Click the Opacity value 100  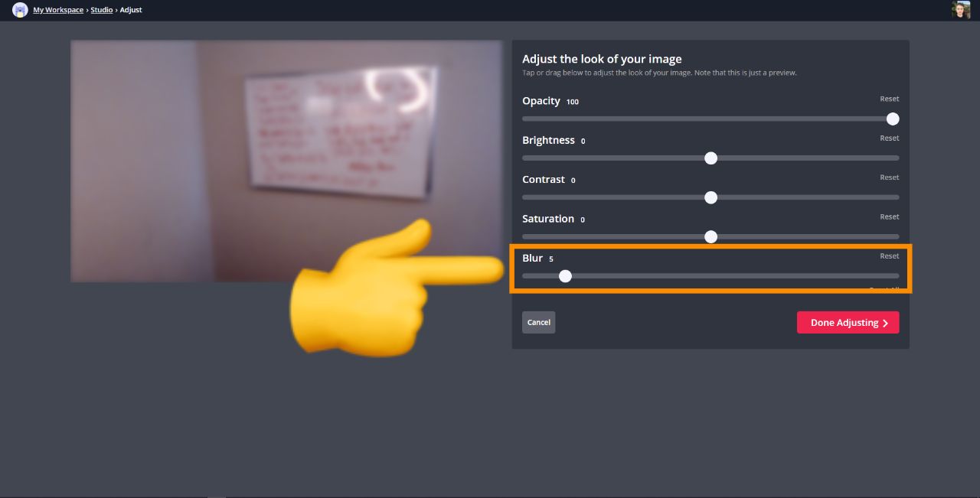point(573,102)
